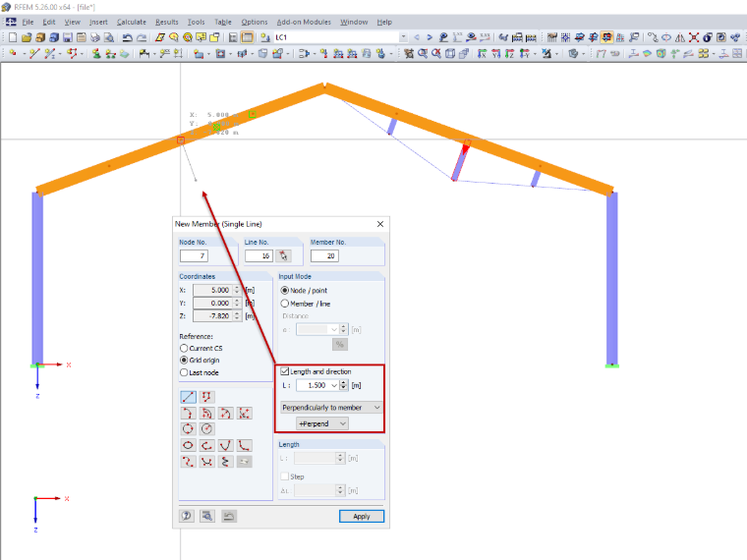
Task: Click the Member No. input field
Action: tap(325, 255)
